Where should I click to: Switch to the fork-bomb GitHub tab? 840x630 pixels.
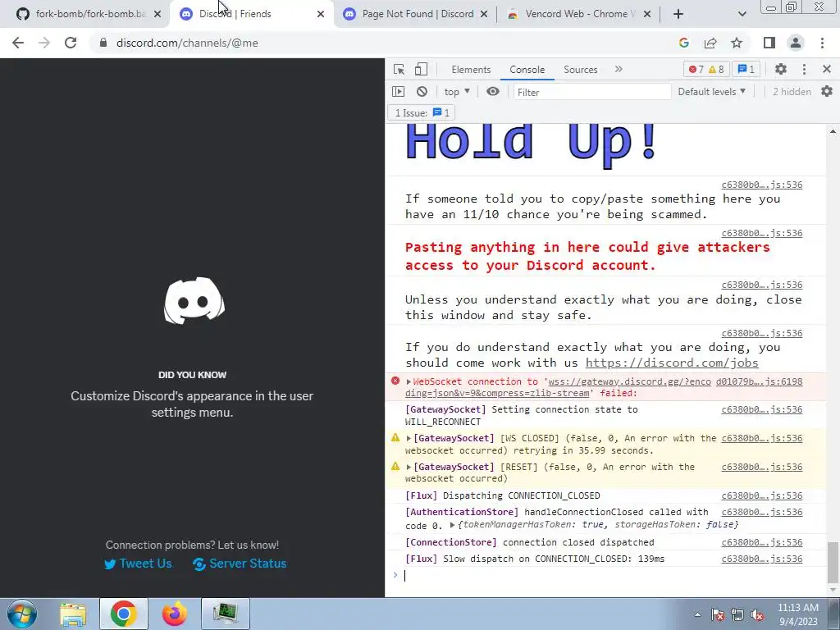(x=82, y=14)
